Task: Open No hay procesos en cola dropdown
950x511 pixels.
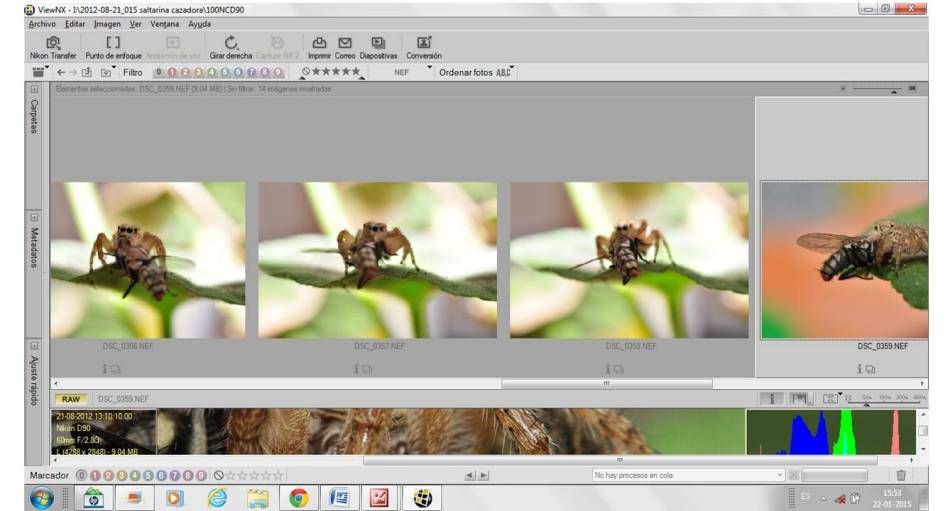Action: [688, 475]
